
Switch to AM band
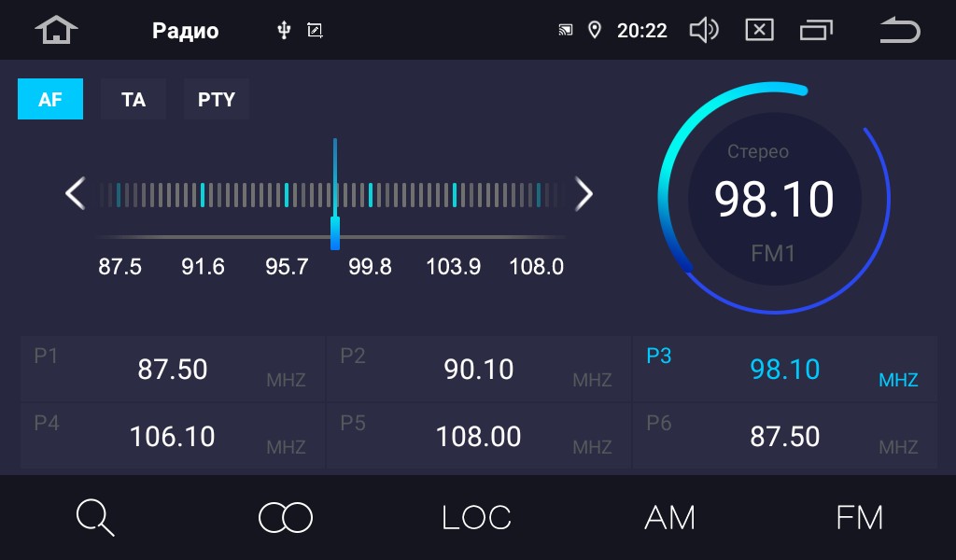click(x=669, y=518)
